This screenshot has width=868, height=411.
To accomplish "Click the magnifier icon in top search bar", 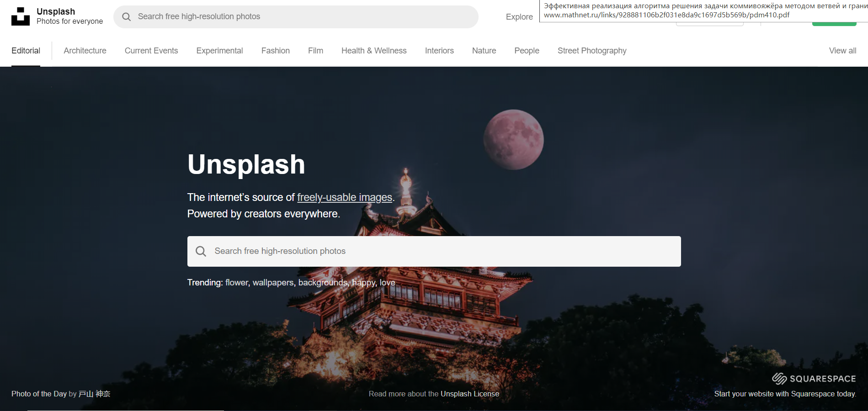I will pyautogui.click(x=127, y=17).
